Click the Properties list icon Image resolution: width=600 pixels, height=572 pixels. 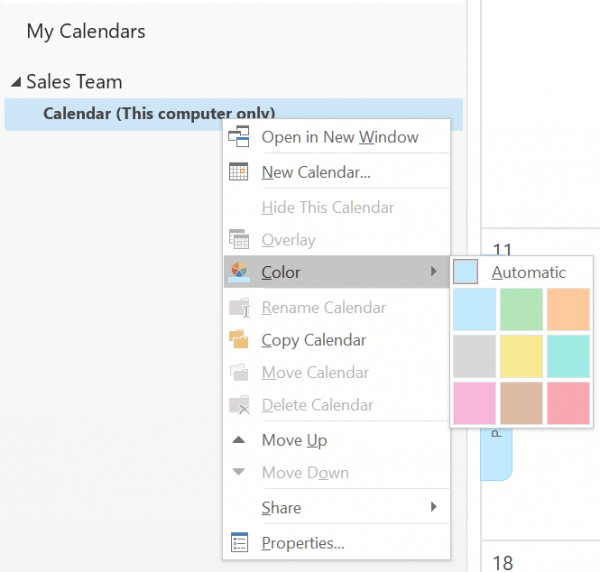[x=240, y=542]
